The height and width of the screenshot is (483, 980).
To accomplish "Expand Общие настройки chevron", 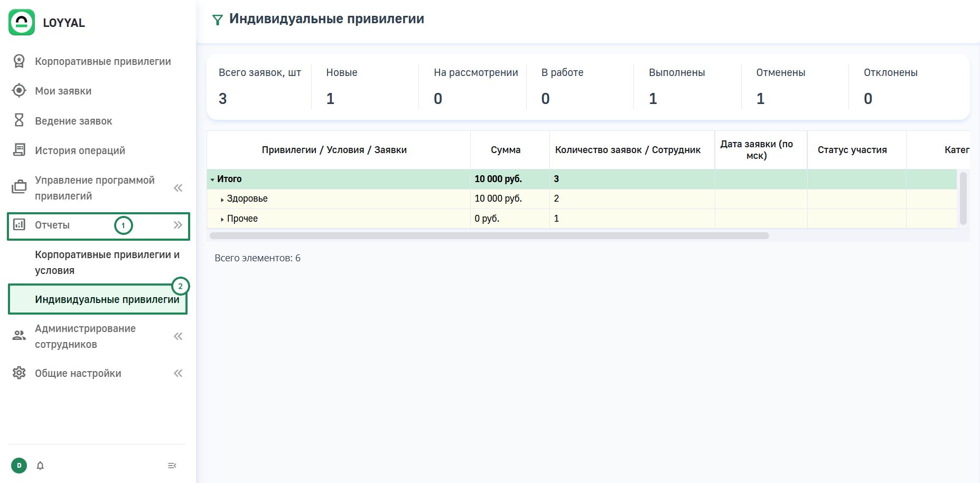I will coord(178,373).
